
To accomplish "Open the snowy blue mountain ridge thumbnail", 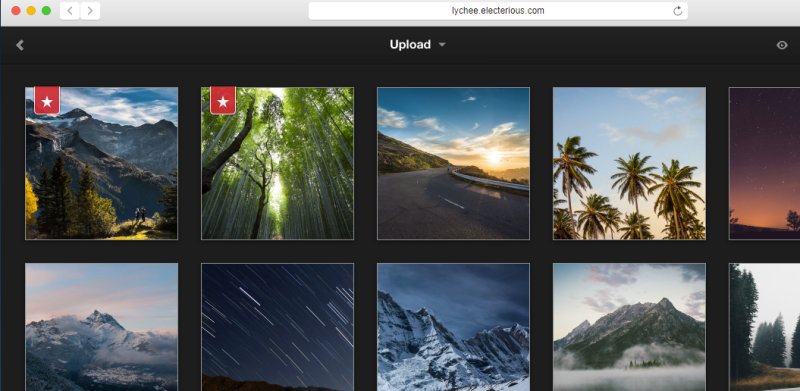I will (454, 327).
